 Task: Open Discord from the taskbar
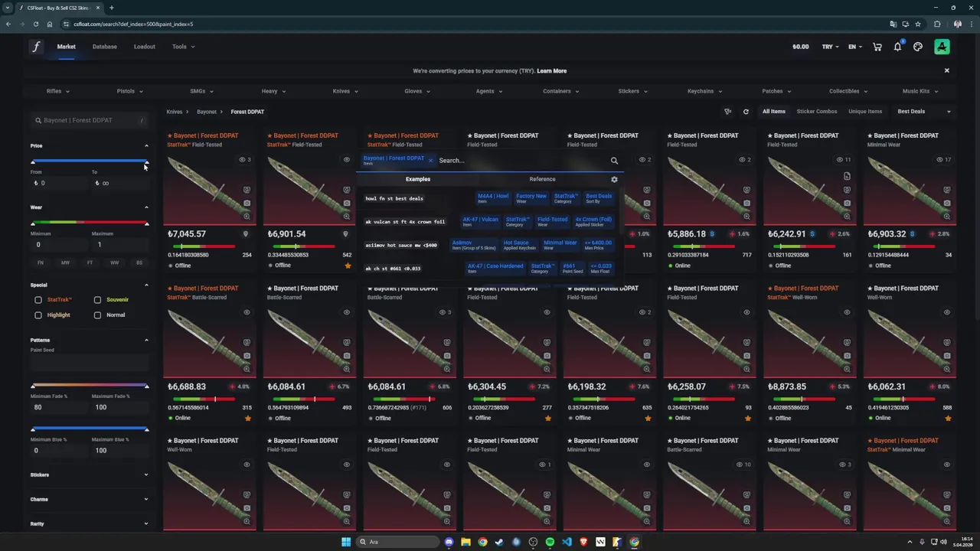pos(449,542)
